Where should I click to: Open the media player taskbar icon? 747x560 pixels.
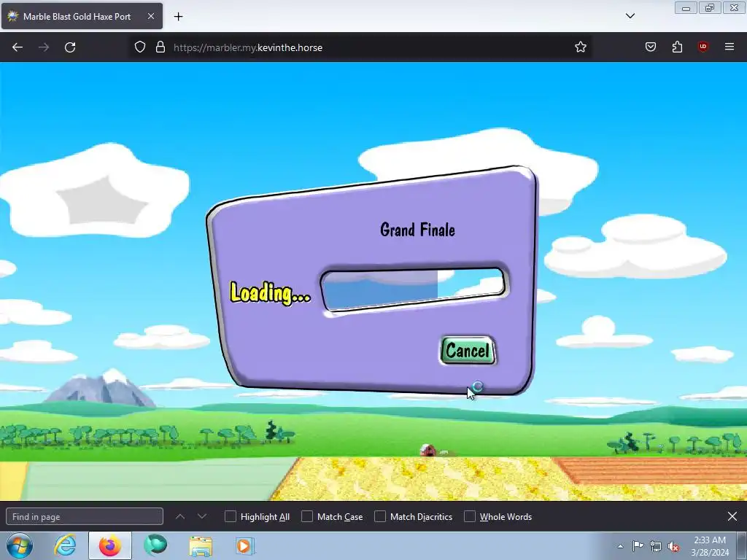tap(245, 545)
